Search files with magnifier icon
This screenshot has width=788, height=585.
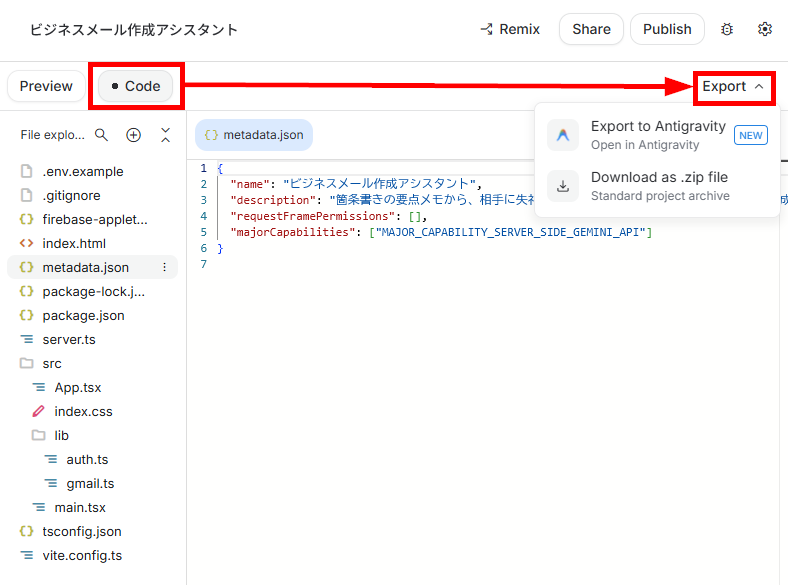[102, 135]
